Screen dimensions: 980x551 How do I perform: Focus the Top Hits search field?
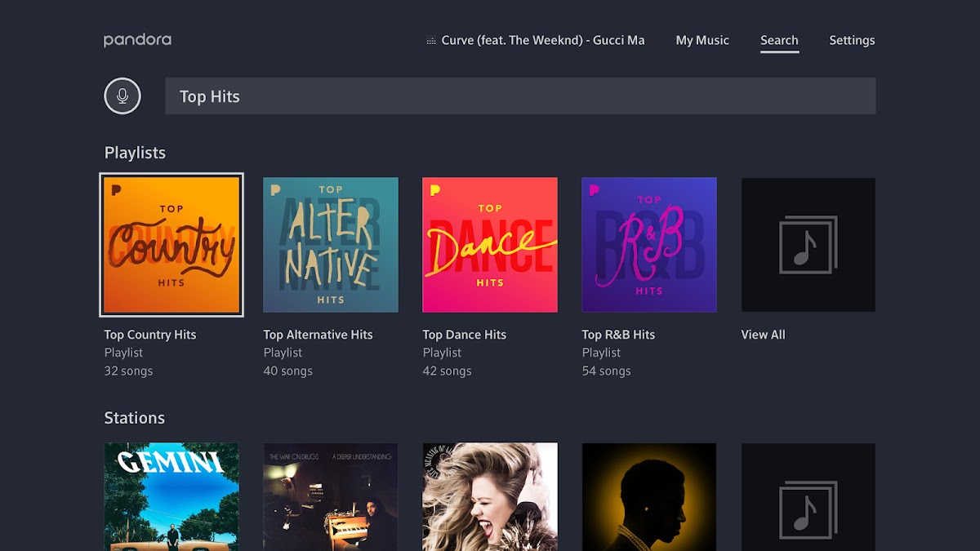pyautogui.click(x=520, y=96)
